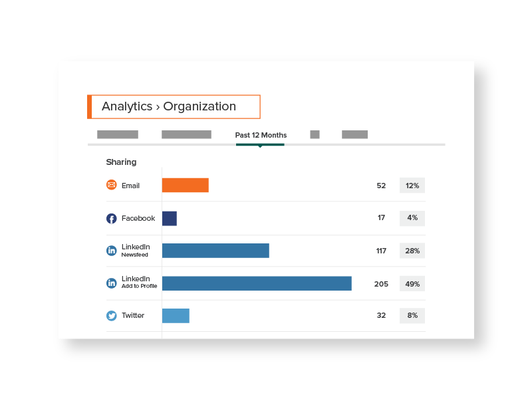Open the Analytics › Organization breadcrumb
This screenshot has height=399, width=532.
174,106
